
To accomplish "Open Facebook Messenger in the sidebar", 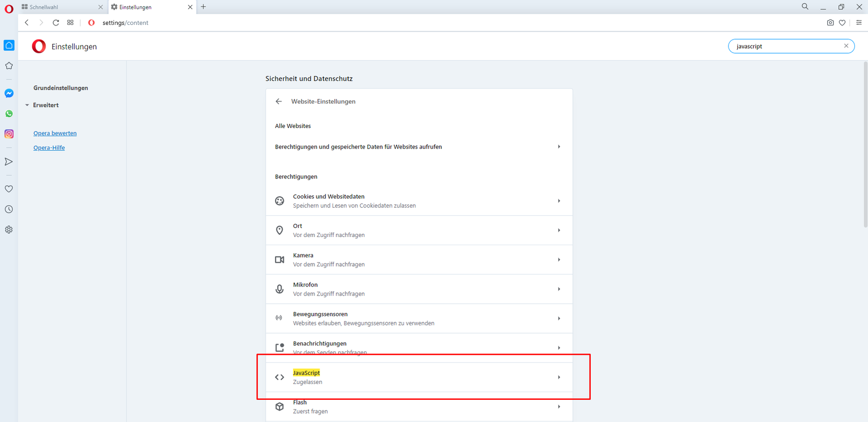I will click(x=9, y=93).
